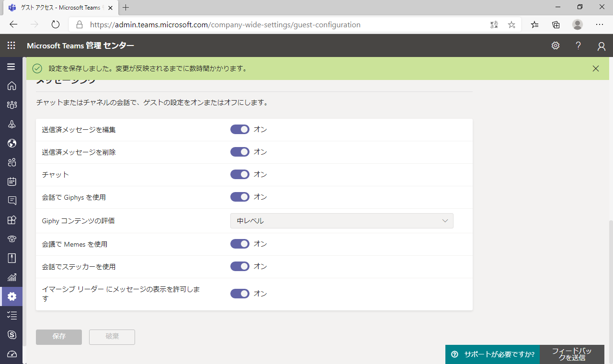Open the Call quality dashboard gauge icon
Viewport: 613px width, 364px height.
[12, 354]
